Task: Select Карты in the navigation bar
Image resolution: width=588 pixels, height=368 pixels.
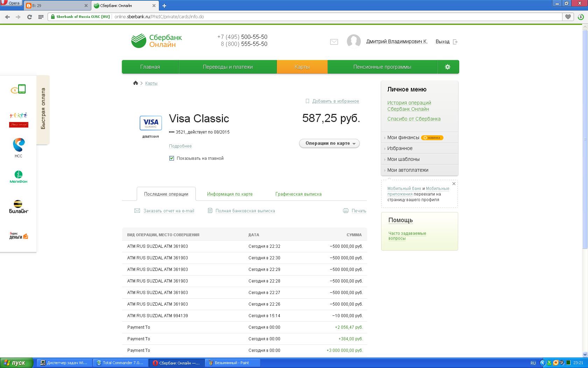Action: 302,67
